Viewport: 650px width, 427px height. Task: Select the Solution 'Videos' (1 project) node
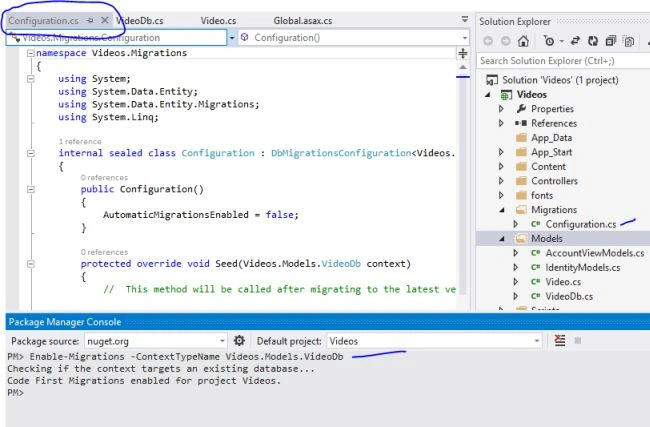[560, 80]
